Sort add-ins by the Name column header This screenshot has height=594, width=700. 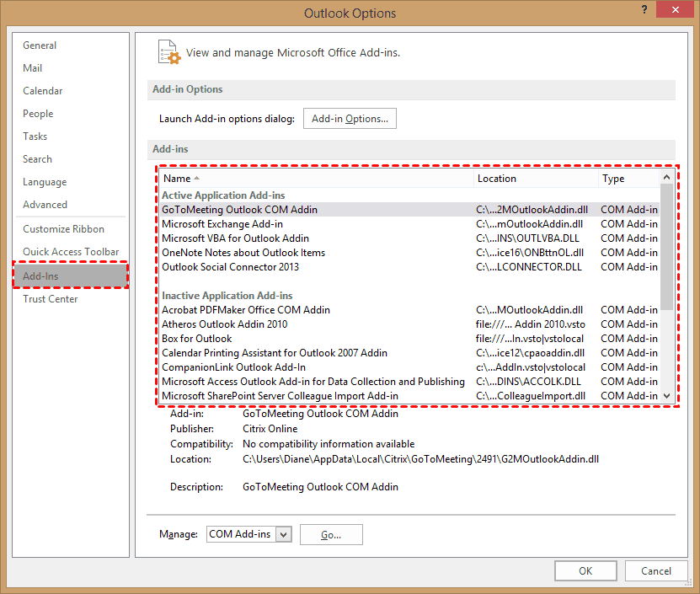click(180, 178)
